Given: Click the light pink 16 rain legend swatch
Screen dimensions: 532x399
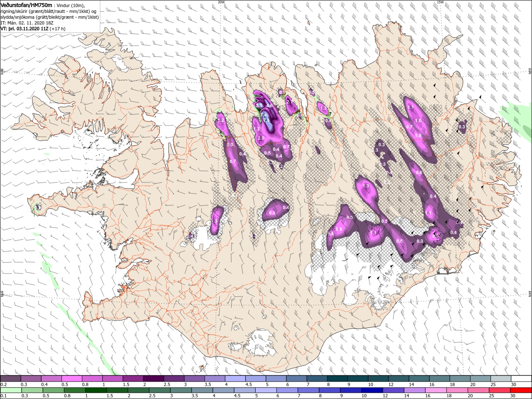Looking at the screenshot, I should pyautogui.click(x=436, y=390).
